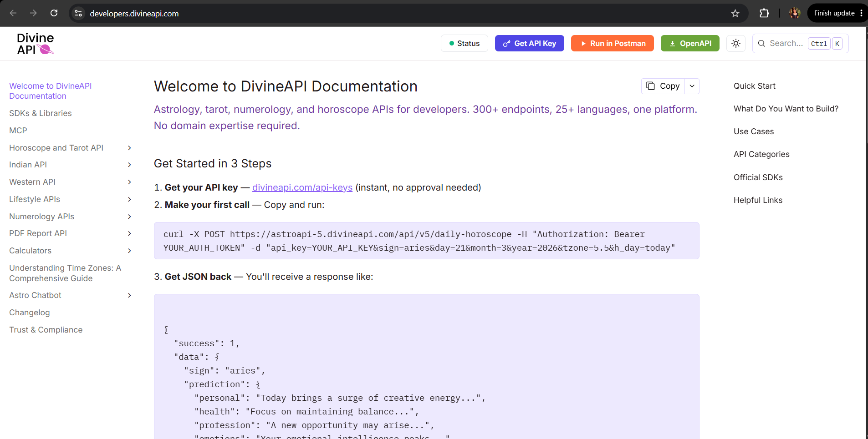Click the address bar URL
Image resolution: width=868 pixels, height=439 pixels.
click(x=134, y=14)
